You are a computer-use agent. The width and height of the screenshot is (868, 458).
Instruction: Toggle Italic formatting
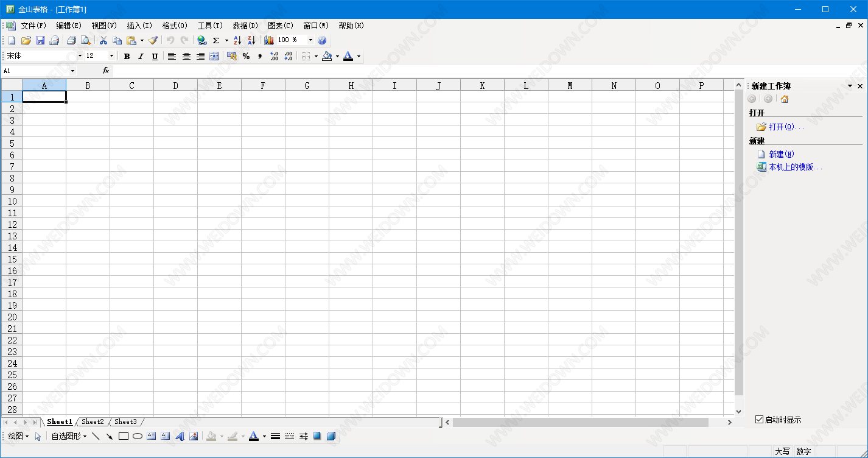tap(141, 56)
